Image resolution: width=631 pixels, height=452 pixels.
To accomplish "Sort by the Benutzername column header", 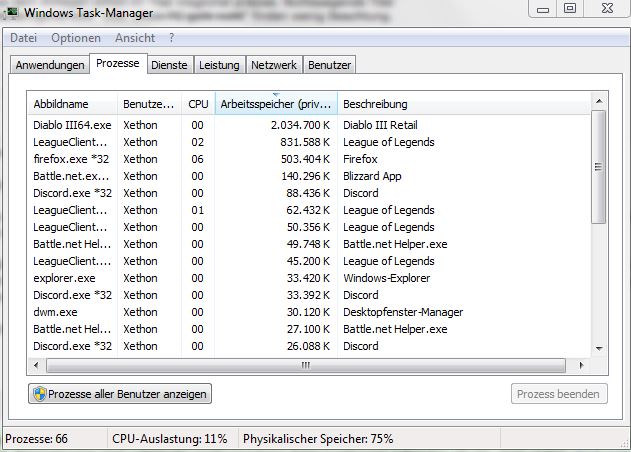I will tap(149, 104).
